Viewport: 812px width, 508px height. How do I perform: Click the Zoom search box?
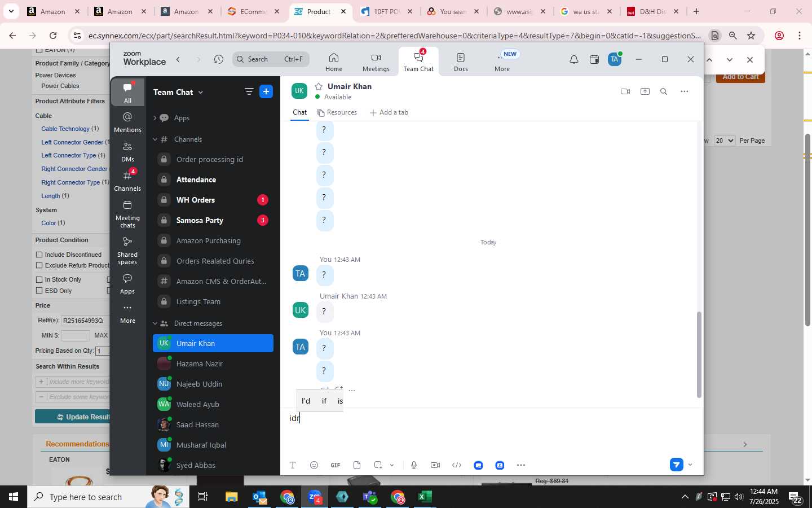tap(271, 59)
